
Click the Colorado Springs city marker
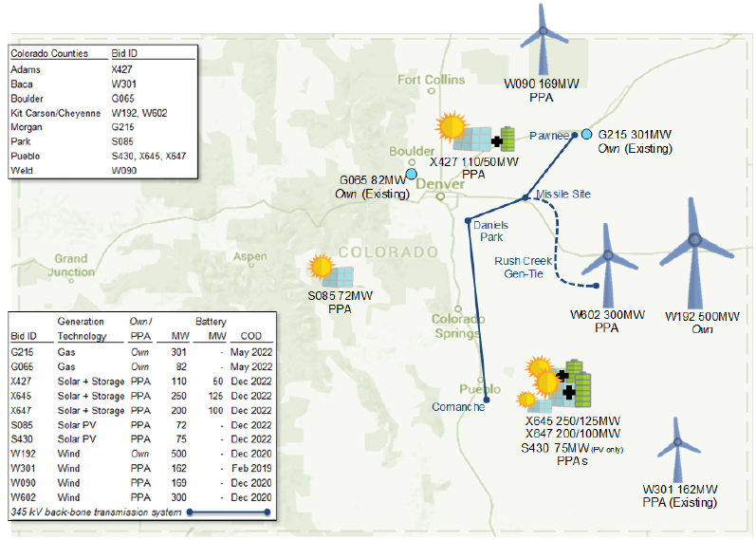point(458,308)
